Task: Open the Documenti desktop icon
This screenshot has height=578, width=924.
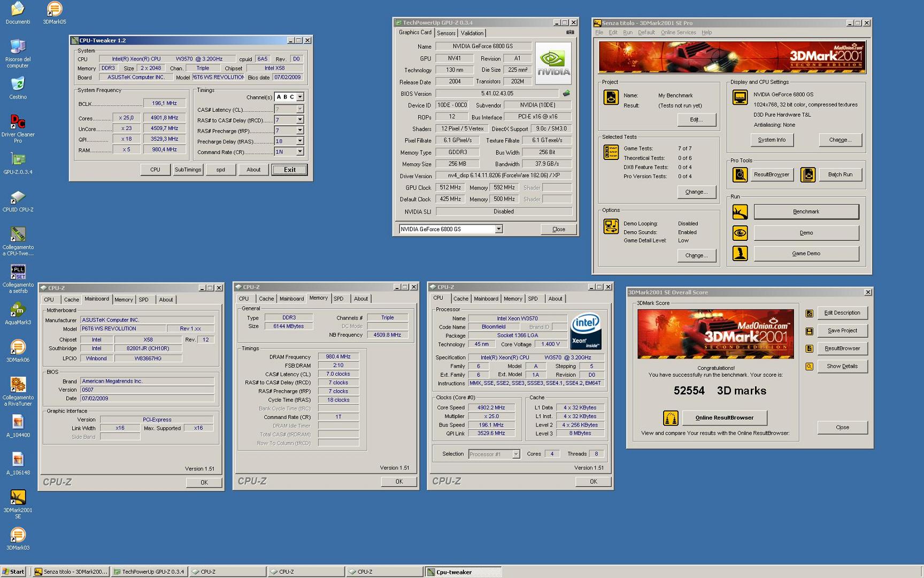Action: point(18,13)
